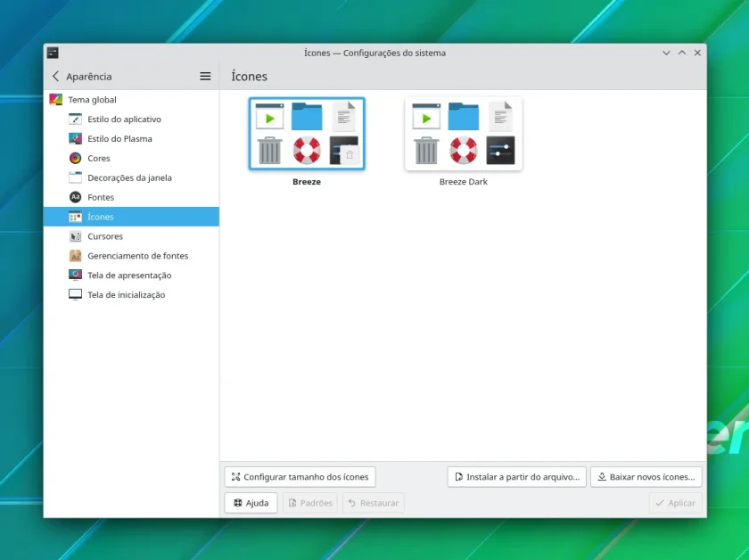Image resolution: width=749 pixels, height=560 pixels.
Task: Click the Decorações da janela icon
Action: [76, 177]
